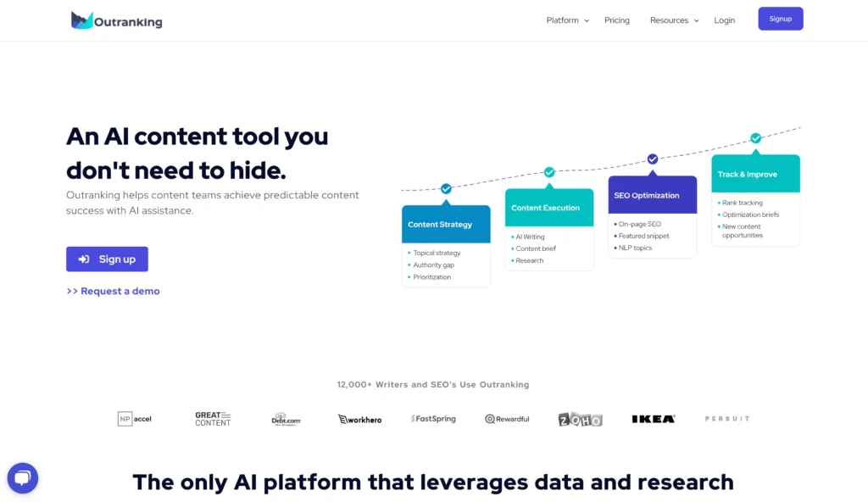The image size is (868, 502).
Task: Click the workhero logo
Action: click(359, 420)
